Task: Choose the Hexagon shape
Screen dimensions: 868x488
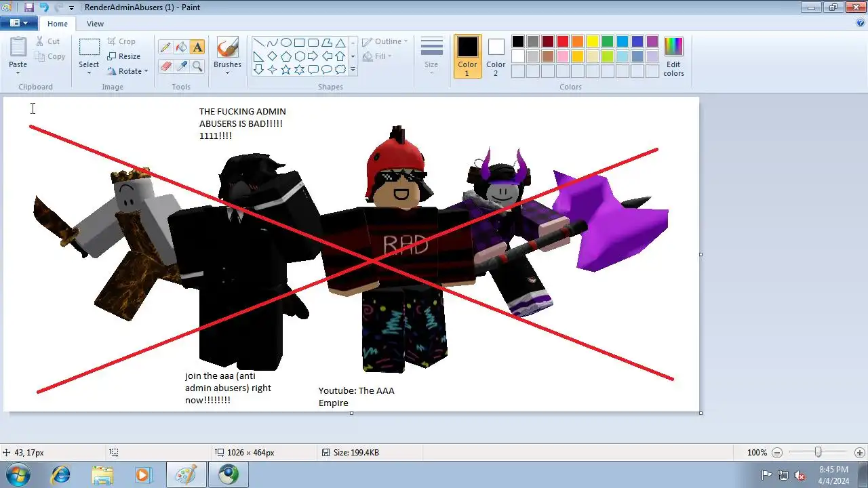Action: coord(299,56)
